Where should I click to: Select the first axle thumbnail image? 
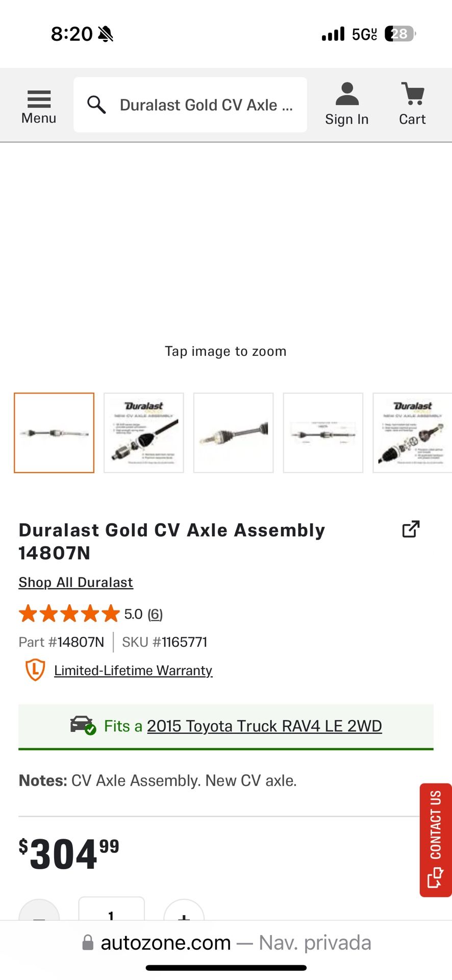pyautogui.click(x=54, y=433)
